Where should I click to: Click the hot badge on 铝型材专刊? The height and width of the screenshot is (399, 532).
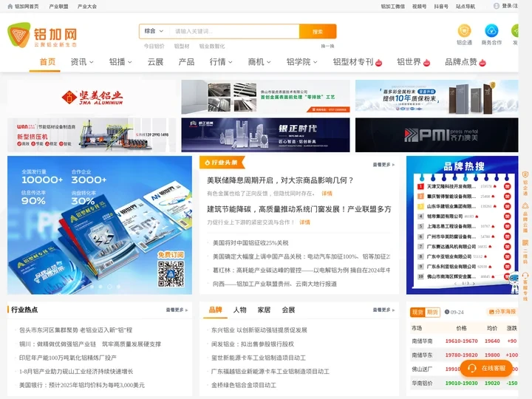379,63
